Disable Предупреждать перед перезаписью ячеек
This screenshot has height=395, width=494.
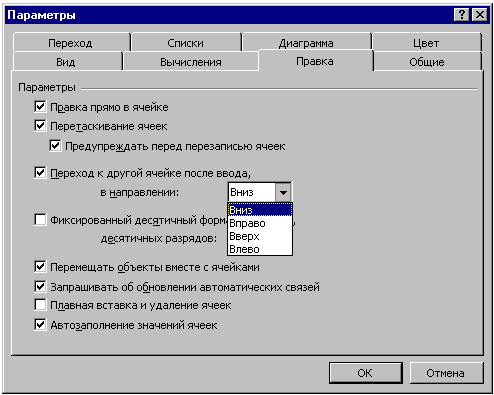55,146
